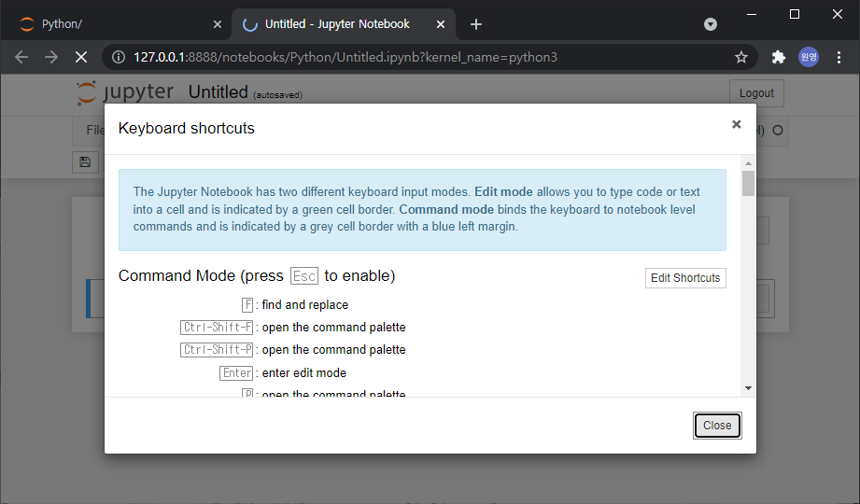The height and width of the screenshot is (504, 860).
Task: Close the Python/ browser tab
Action: [x=218, y=24]
